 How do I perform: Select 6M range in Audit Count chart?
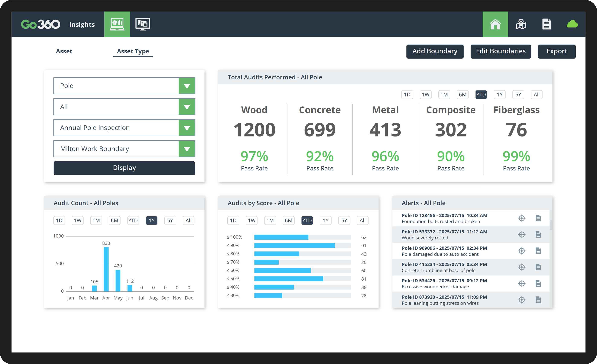[114, 220]
